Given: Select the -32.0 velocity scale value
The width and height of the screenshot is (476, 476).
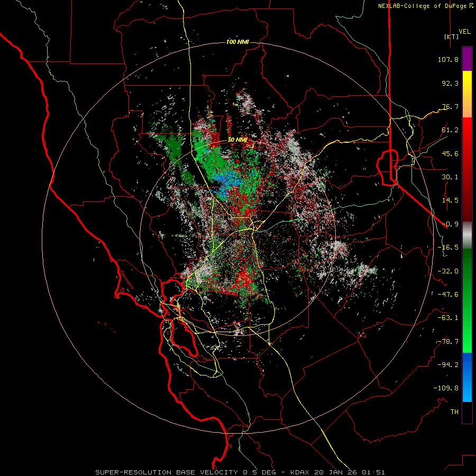Looking at the screenshot, I should click(x=448, y=271).
